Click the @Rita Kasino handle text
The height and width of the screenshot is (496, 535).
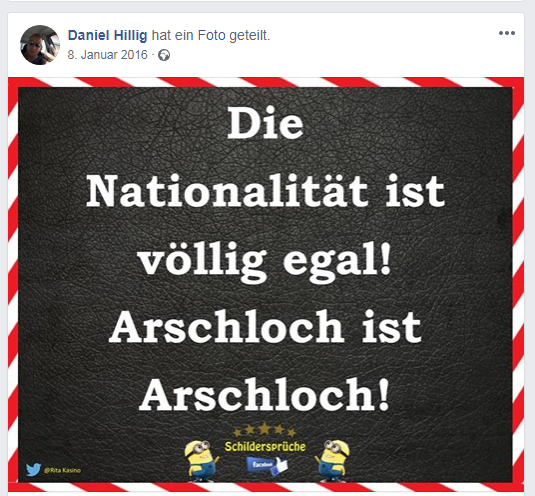[62, 470]
